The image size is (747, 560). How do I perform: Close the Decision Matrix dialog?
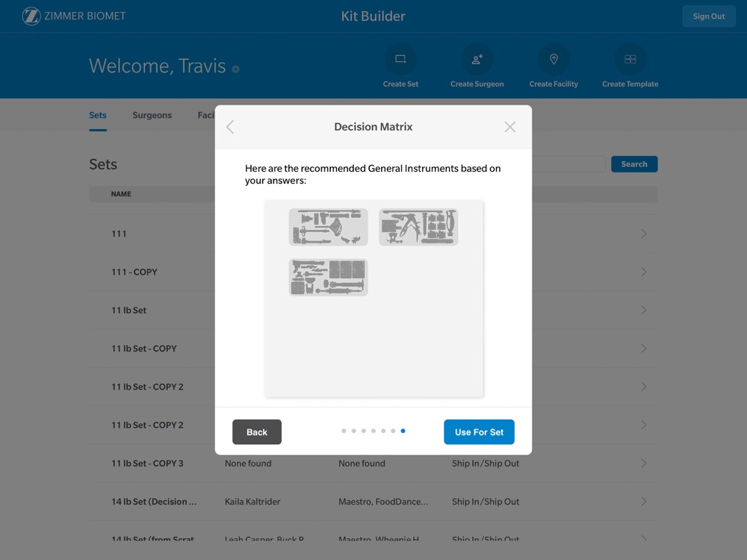509,127
